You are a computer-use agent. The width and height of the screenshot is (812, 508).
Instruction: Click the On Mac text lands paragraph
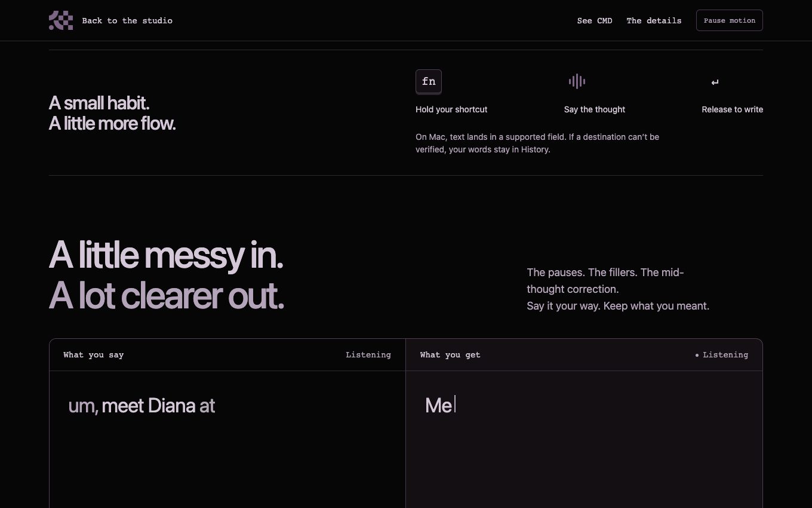point(537,143)
